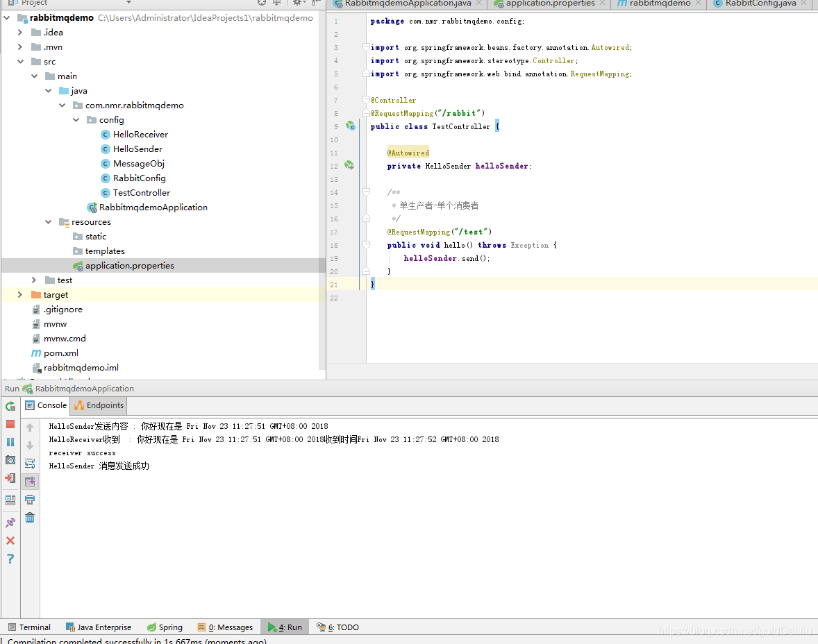Switch to application.properties editor tab
818x644 pixels.
[x=550, y=3]
